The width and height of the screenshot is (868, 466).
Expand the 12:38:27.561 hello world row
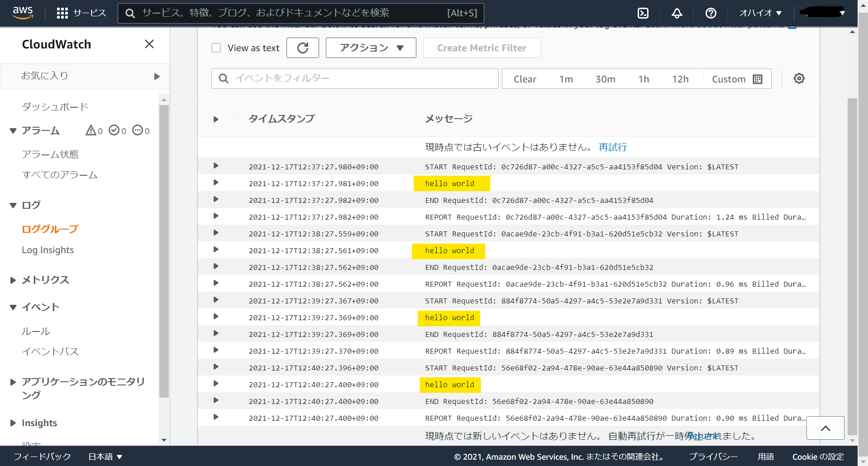(216, 250)
